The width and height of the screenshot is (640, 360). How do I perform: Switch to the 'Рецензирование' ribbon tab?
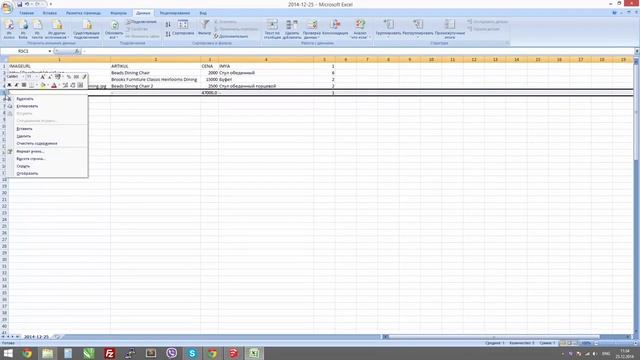pyautogui.click(x=175, y=13)
